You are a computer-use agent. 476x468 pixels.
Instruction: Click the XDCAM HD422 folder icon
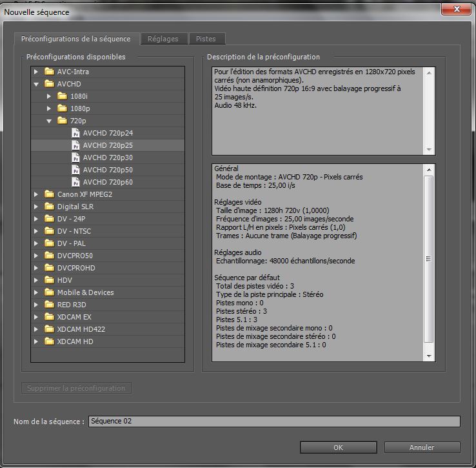tap(49, 329)
